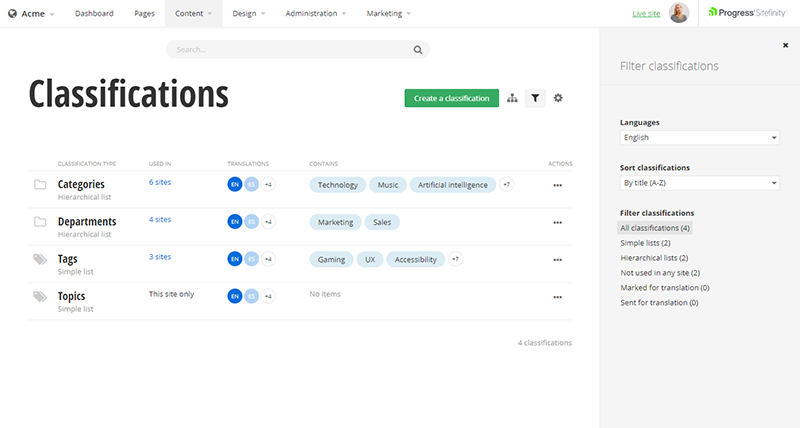Click the Accessibility chip

pyautogui.click(x=416, y=259)
